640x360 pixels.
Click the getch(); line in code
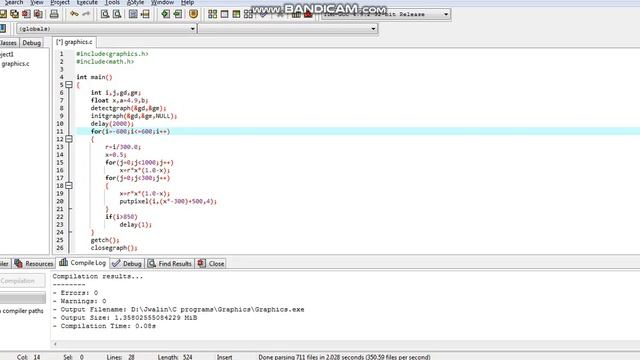coord(105,240)
